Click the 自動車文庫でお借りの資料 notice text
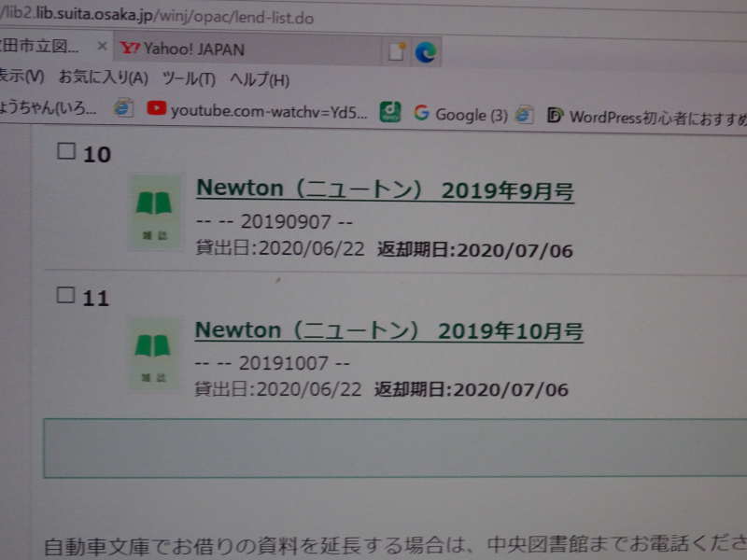Image resolution: width=747 pixels, height=560 pixels. [x=395, y=546]
